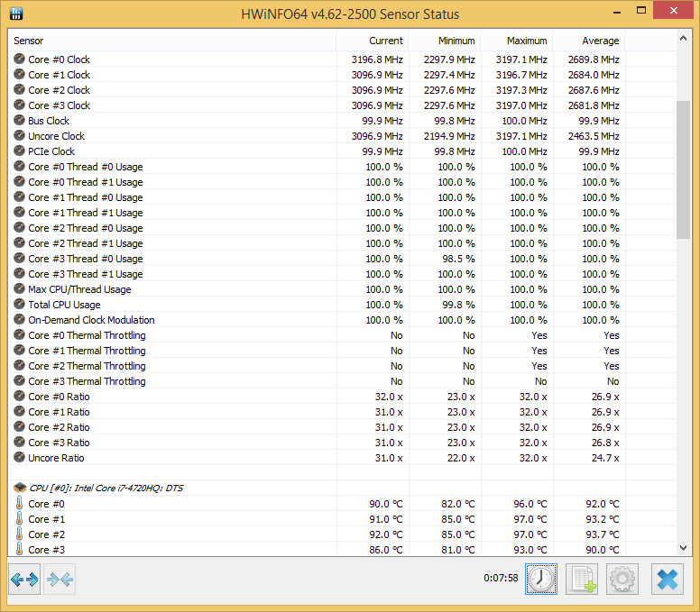Screen dimensions: 700x612
Task: Click the scrollbar up arrow
Action: click(x=683, y=39)
